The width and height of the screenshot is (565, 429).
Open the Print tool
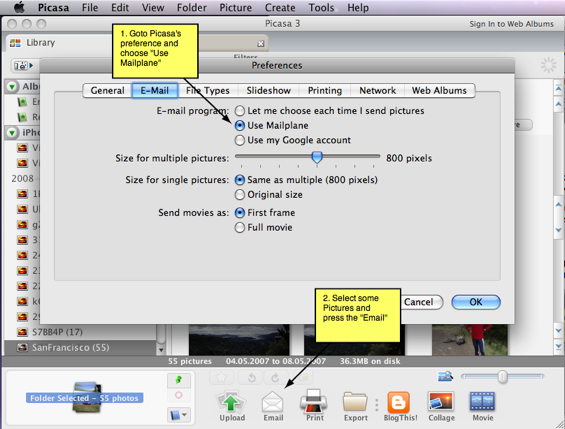point(314,402)
